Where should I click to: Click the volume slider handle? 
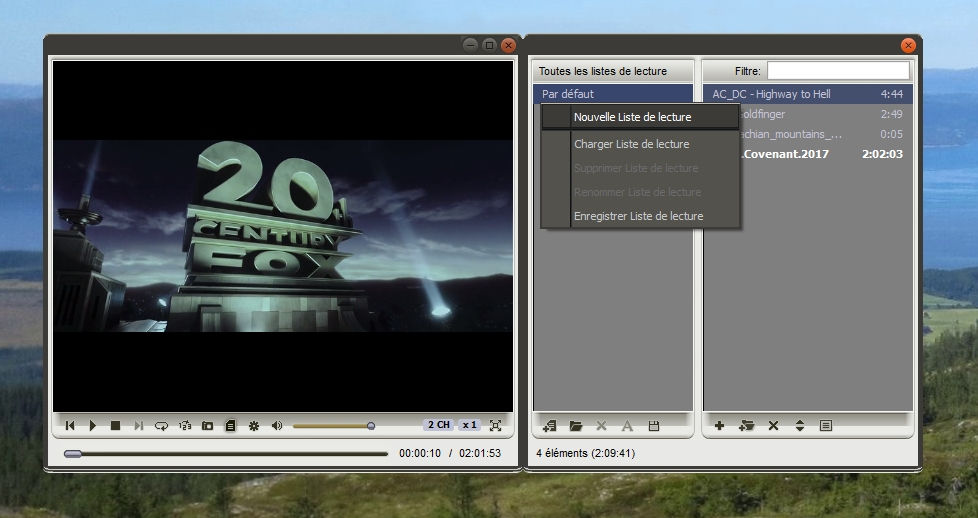pyautogui.click(x=371, y=426)
